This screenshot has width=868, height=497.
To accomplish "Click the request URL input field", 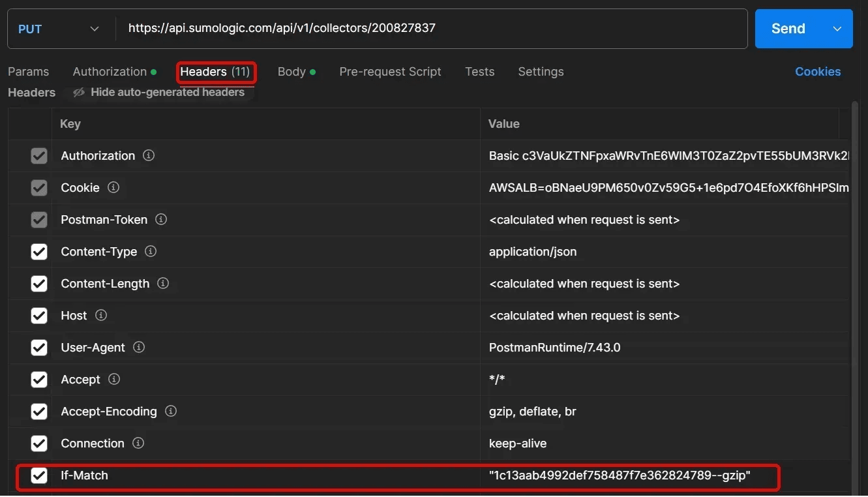I will (x=430, y=29).
